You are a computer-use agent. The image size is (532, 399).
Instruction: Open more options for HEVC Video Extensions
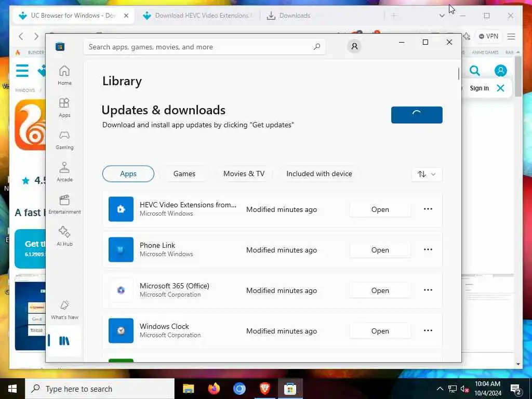[428, 209]
